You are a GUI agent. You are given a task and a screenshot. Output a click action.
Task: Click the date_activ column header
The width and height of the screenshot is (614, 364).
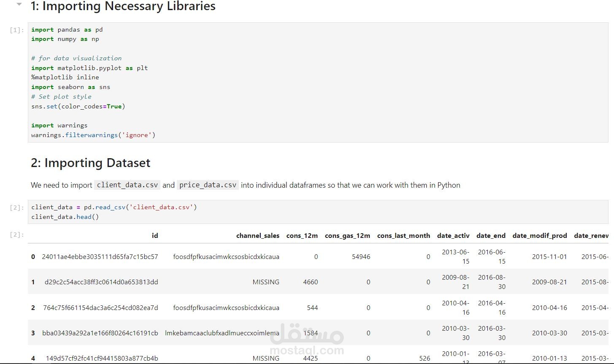click(x=453, y=236)
